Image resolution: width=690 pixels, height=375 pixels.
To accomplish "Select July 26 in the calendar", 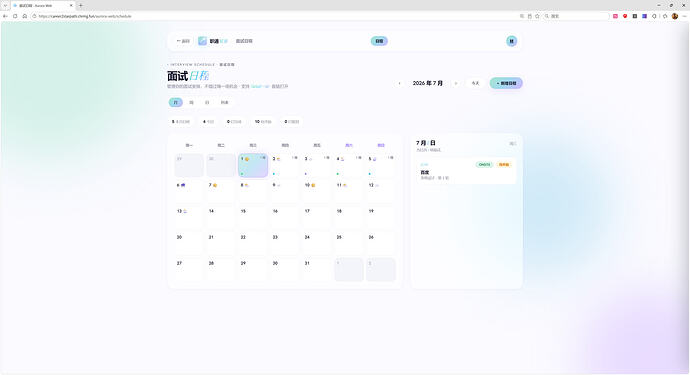I will pyautogui.click(x=381, y=243).
